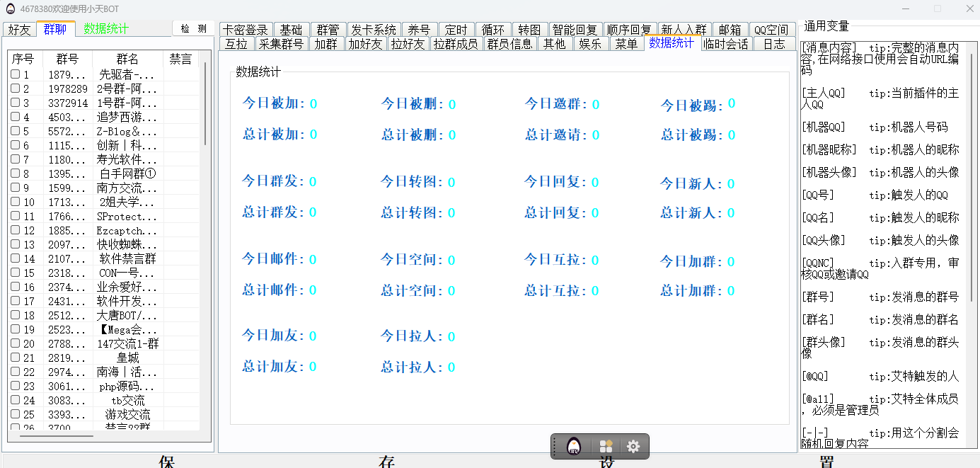Open the 采集群号 tab

[281, 44]
